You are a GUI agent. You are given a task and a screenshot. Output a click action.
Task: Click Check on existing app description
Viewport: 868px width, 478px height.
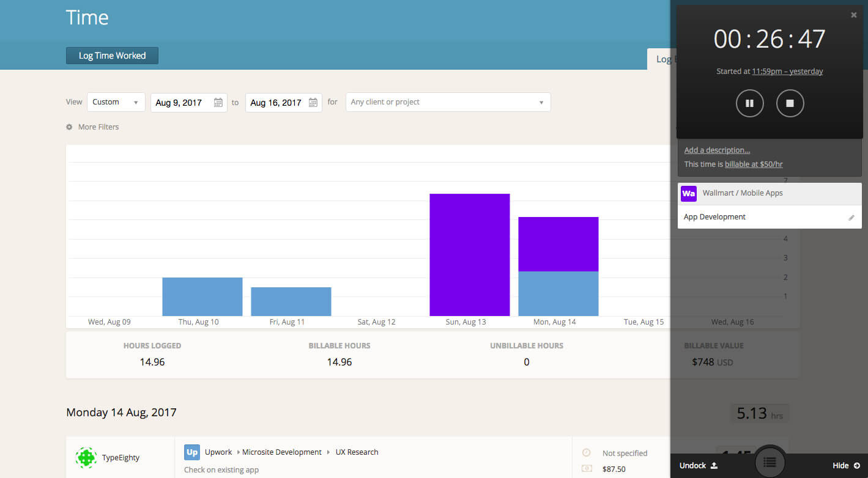(221, 470)
